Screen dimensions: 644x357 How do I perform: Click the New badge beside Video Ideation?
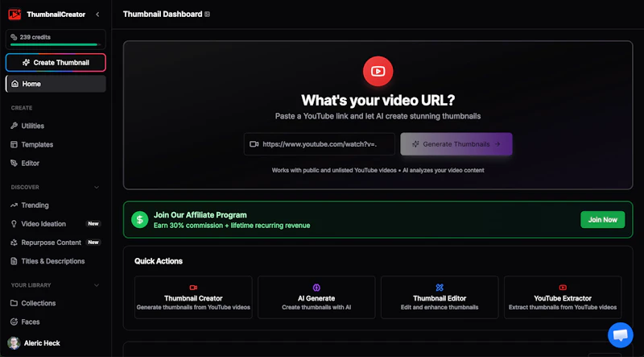[x=93, y=224]
